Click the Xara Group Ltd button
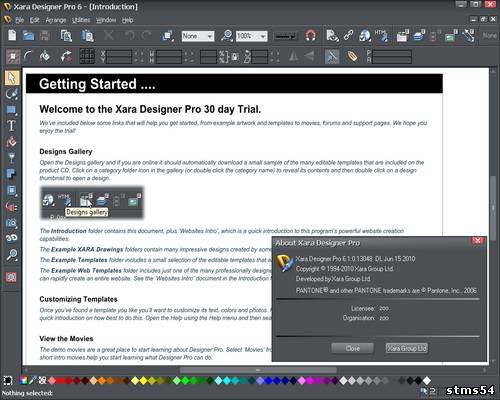The width and height of the screenshot is (500, 400). (407, 348)
